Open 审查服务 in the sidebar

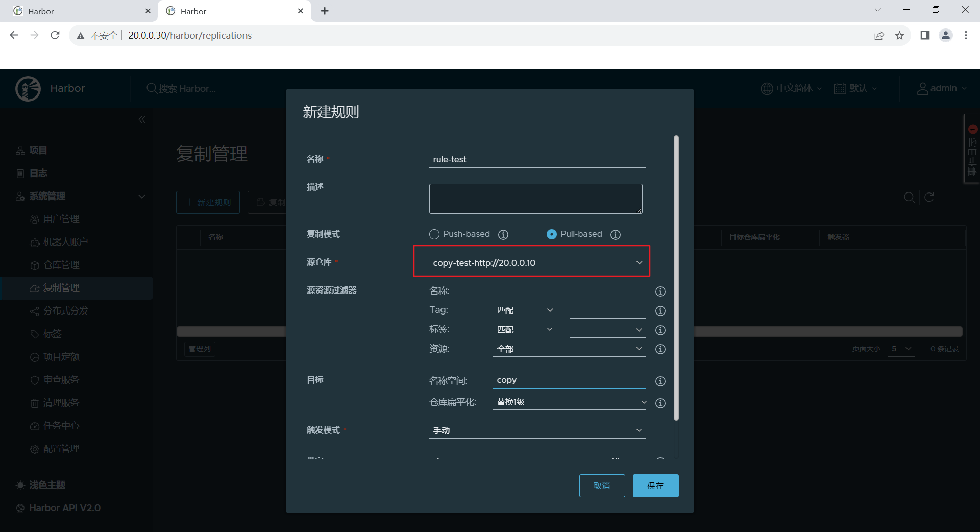(61, 380)
